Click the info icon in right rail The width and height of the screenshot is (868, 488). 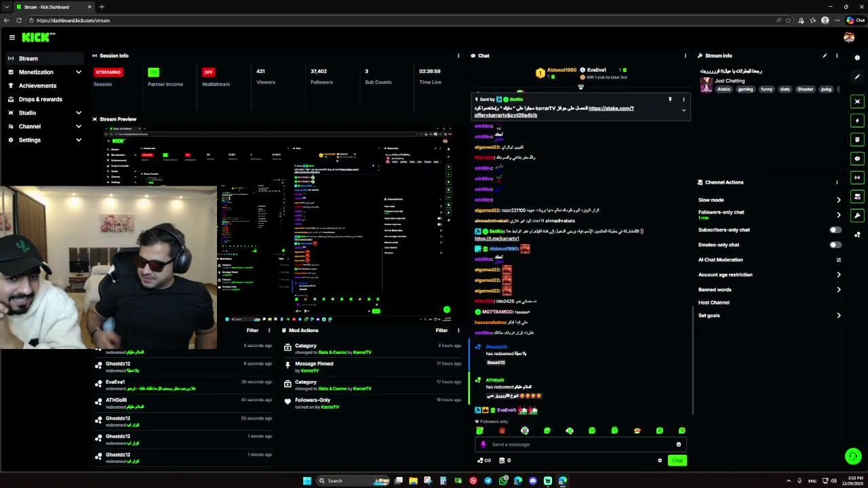click(x=857, y=58)
